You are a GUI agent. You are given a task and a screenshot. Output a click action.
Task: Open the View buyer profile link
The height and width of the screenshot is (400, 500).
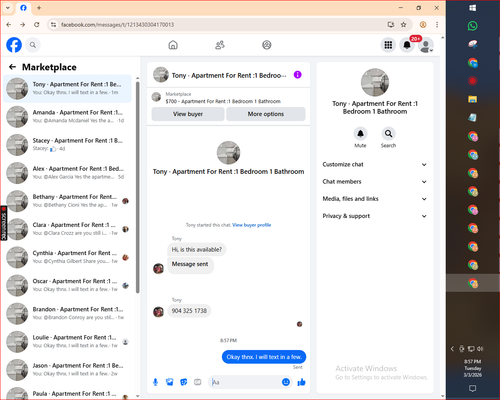[x=252, y=225]
